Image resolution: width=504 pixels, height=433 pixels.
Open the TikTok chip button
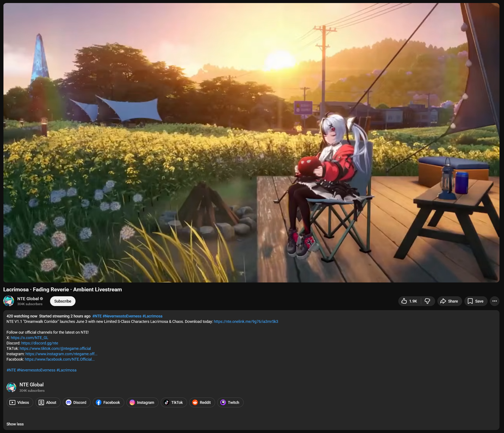pyautogui.click(x=174, y=403)
